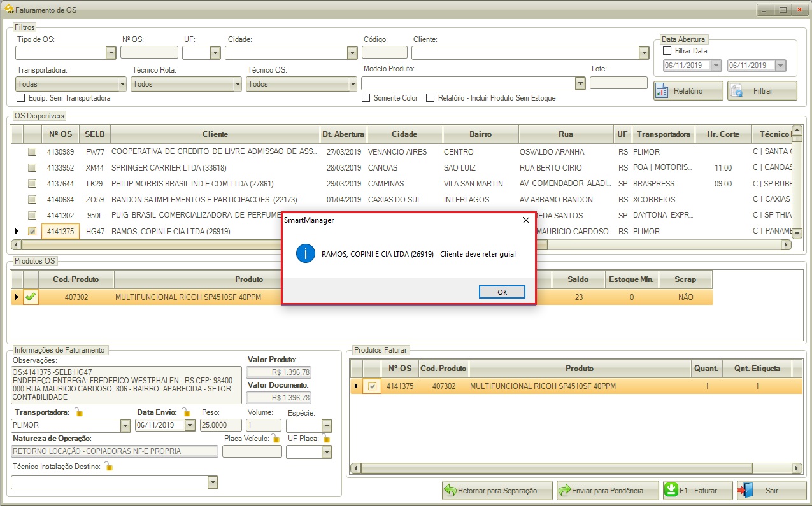Image resolution: width=812 pixels, height=506 pixels.
Task: Select the SPRINGER CARRIER LTDA (33618) row
Action: (x=401, y=168)
